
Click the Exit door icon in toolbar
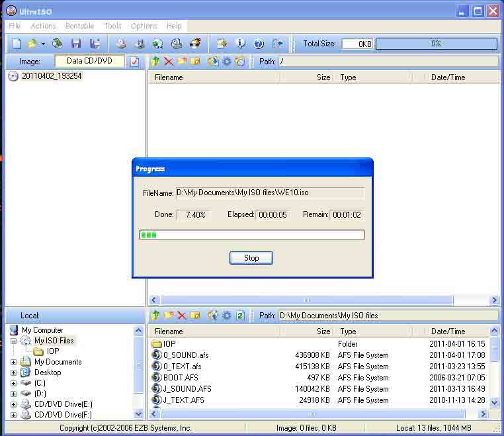[277, 44]
